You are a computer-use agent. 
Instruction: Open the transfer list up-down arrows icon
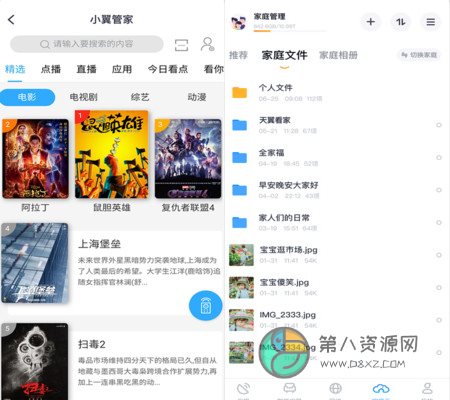(401, 22)
